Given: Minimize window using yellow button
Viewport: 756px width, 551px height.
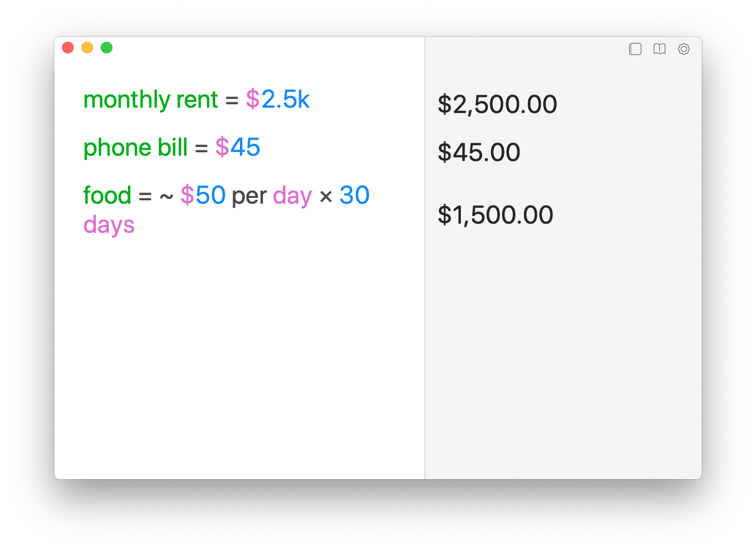Looking at the screenshot, I should pos(87,48).
